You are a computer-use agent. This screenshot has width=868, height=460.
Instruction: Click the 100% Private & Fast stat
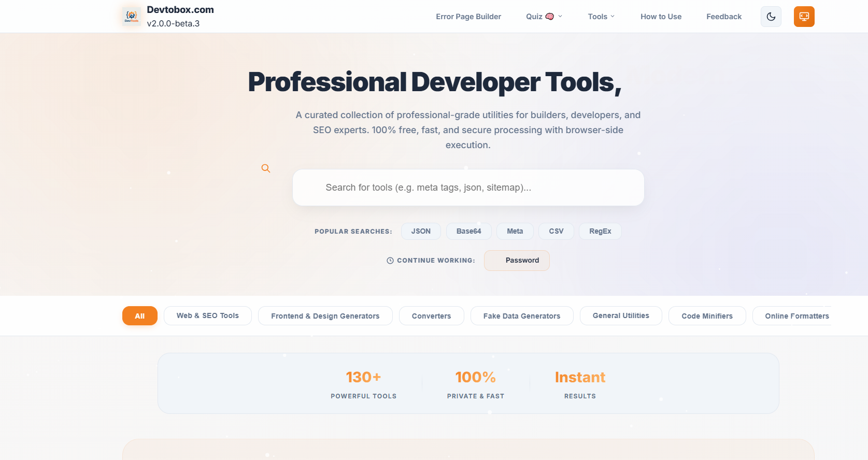476,384
